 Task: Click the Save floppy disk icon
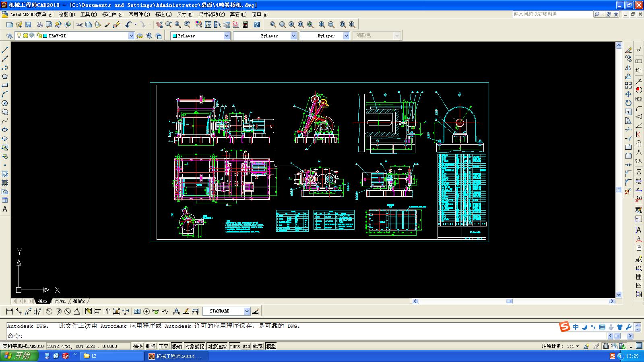pyautogui.click(x=28, y=25)
